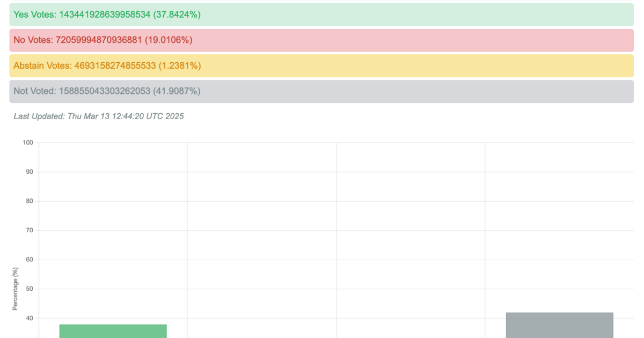
Task: Click the 60 y-axis tick label
Action: (30, 260)
